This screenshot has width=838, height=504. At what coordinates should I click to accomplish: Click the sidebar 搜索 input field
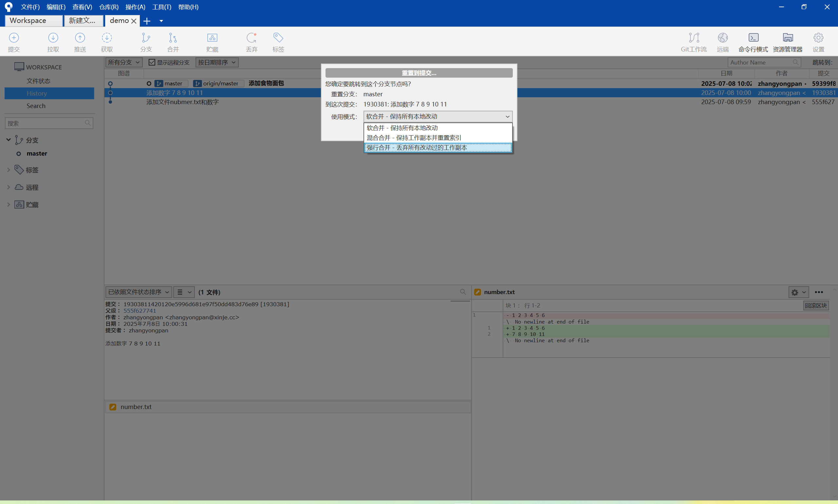49,123
